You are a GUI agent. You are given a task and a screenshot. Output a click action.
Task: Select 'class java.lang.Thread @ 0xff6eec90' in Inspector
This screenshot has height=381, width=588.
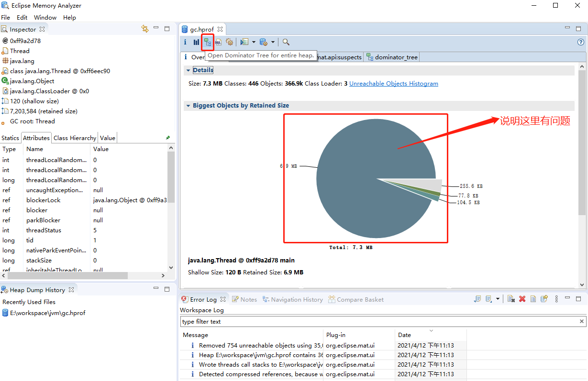(x=56, y=71)
